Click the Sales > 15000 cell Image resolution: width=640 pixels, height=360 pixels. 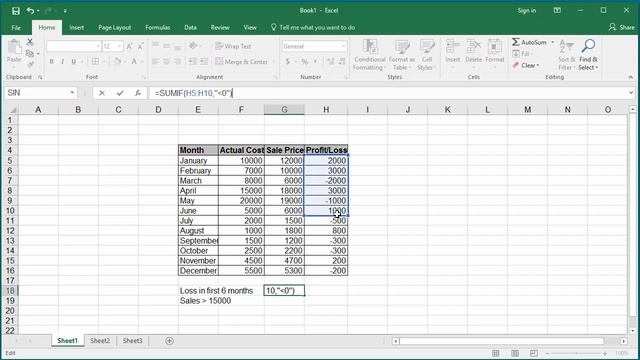pos(205,301)
